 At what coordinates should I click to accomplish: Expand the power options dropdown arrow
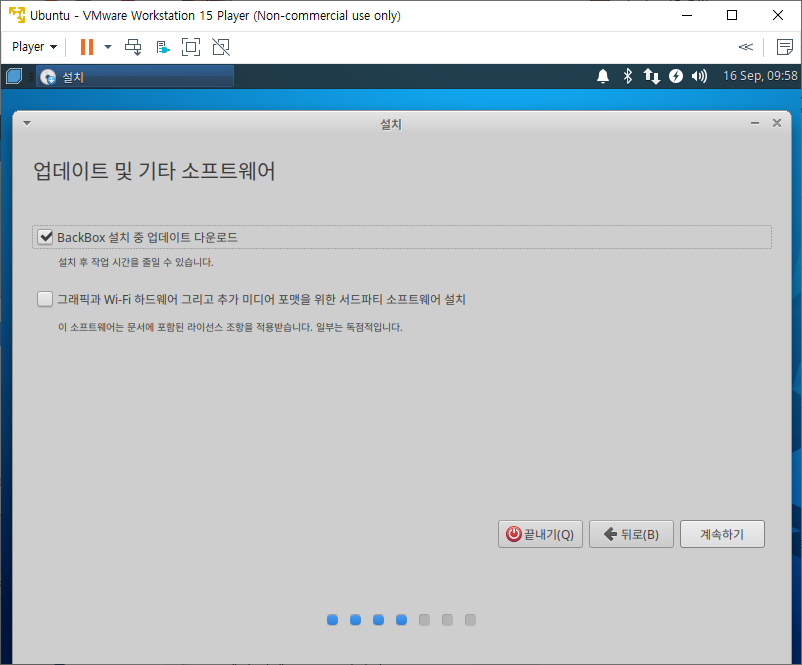pyautogui.click(x=108, y=47)
